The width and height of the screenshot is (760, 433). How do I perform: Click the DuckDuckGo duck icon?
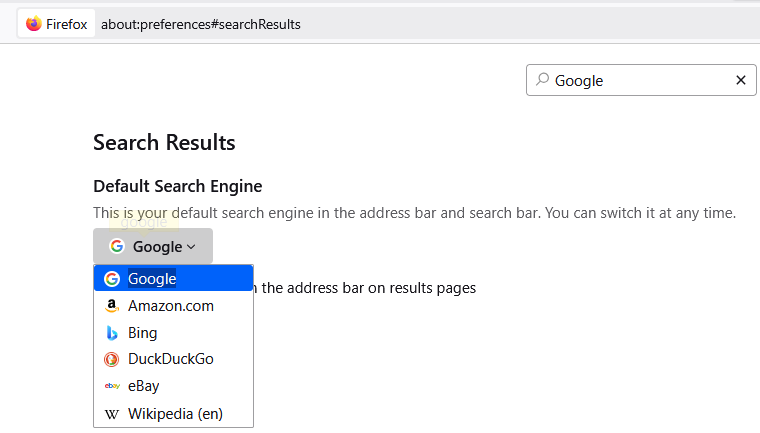111,359
